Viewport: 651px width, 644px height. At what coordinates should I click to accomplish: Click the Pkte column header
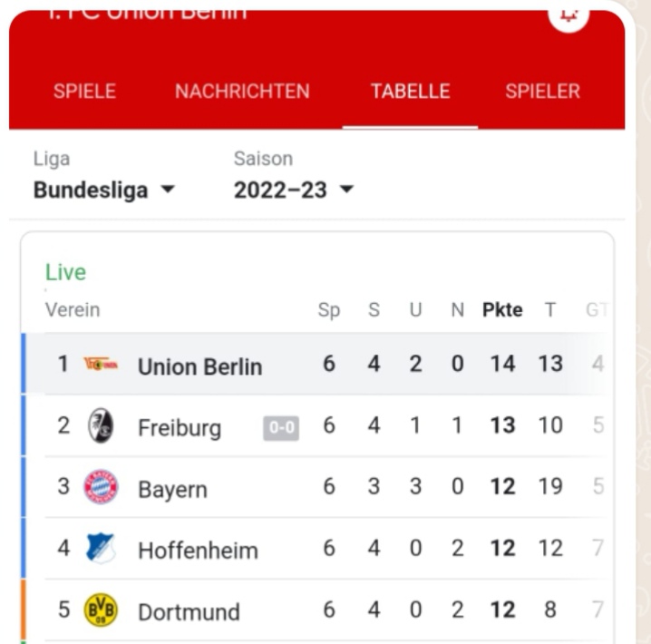pos(502,309)
